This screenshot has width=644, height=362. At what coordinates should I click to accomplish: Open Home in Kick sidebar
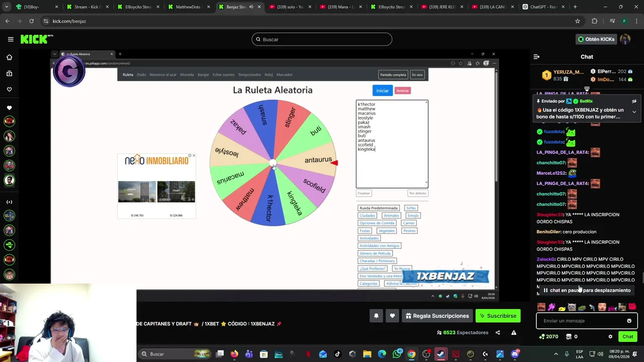(x=9, y=57)
